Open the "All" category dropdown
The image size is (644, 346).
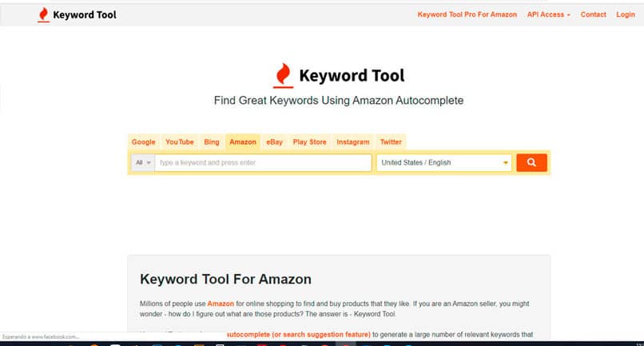tap(143, 162)
